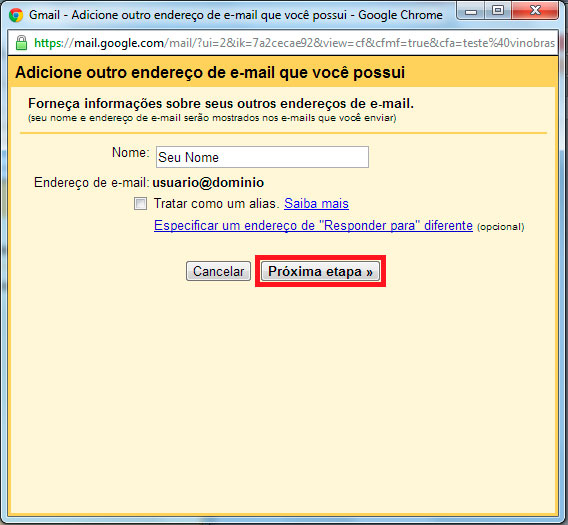Viewport: 568px width, 525px height.
Task: Close the Gmail popup window
Action: tap(535, 11)
